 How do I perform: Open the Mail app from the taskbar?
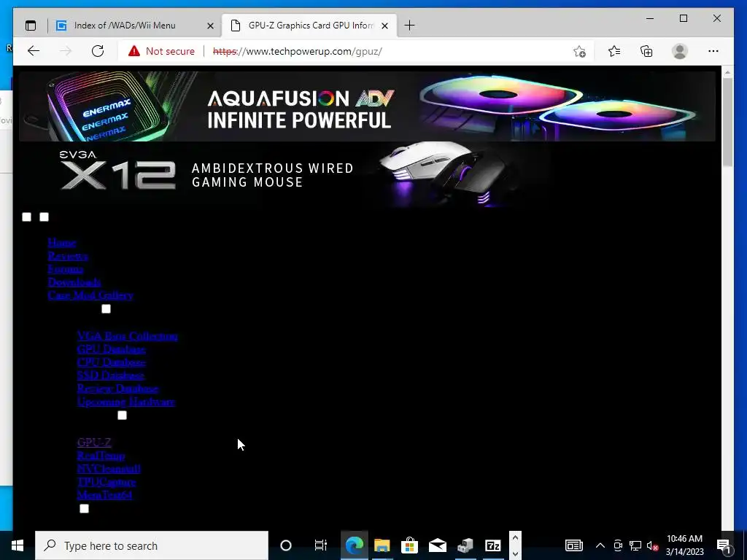click(438, 545)
